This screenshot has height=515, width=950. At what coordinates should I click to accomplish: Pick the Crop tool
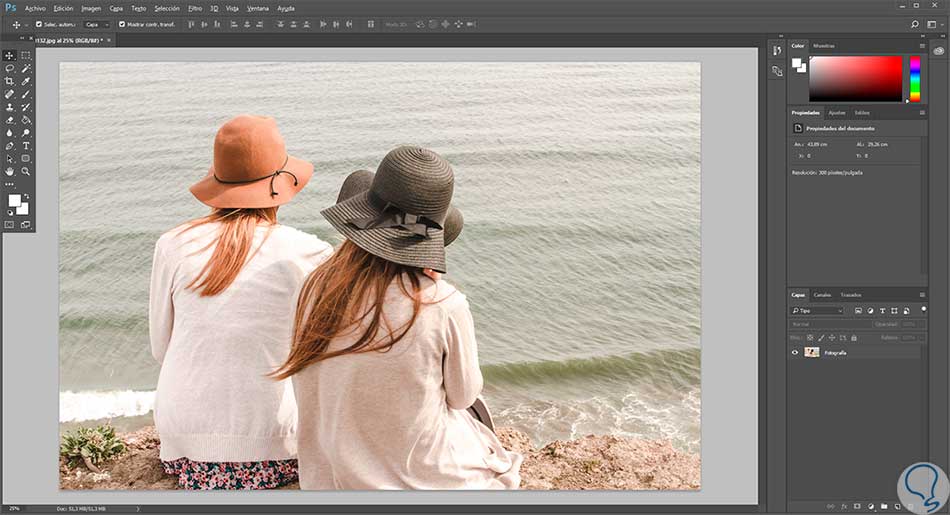(10, 81)
